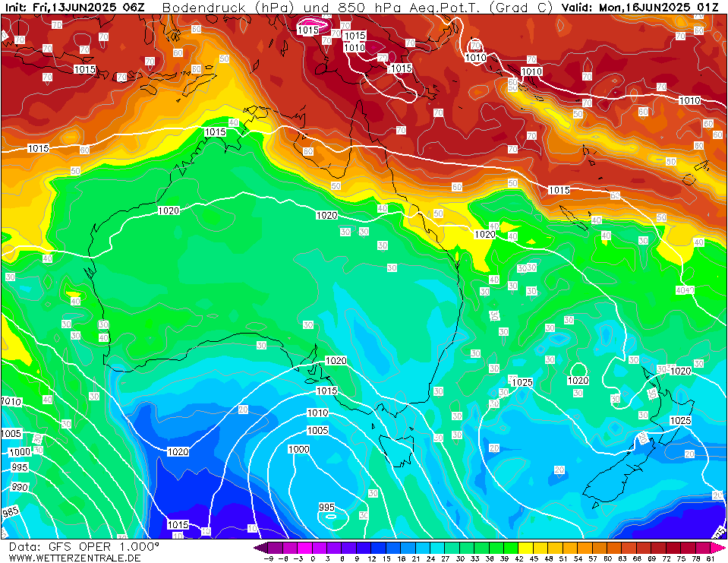Open the WWW.WETTERZENTRALE.DE source text
The width and height of the screenshot is (728, 563).
point(74,558)
